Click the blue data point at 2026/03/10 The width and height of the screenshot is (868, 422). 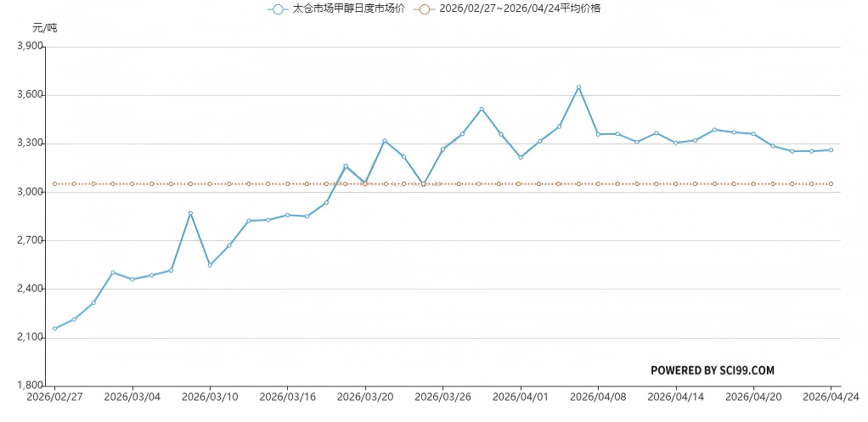tap(210, 265)
